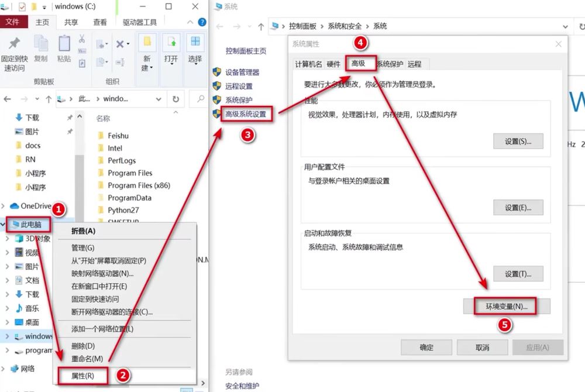The height and width of the screenshot is (392, 585).
Task: Click the Copy icon in ribbon
Action: click(41, 43)
